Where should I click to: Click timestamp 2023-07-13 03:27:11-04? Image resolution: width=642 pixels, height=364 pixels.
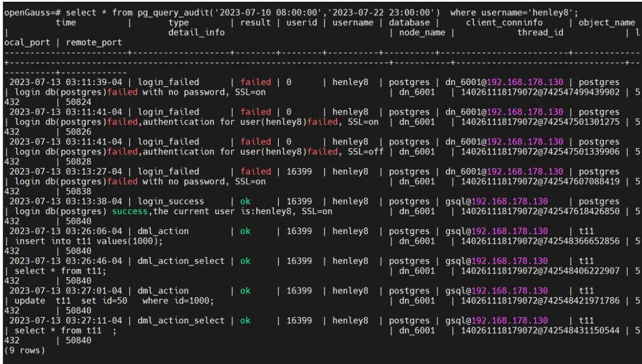66,321
